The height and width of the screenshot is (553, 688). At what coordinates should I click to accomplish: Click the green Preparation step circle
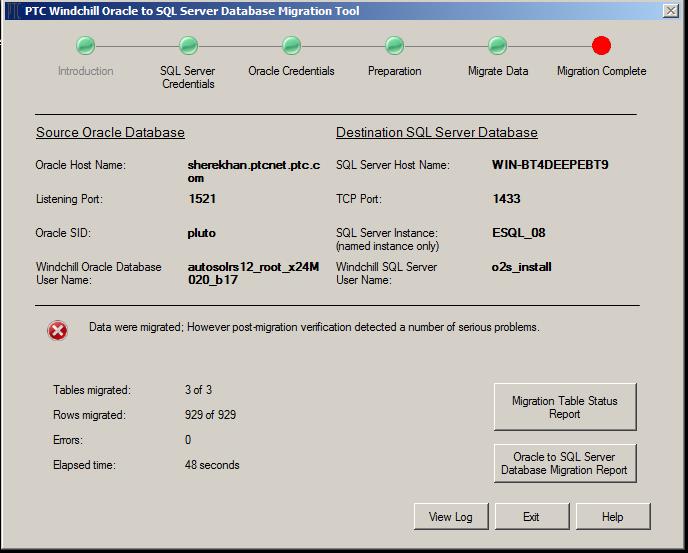394,45
